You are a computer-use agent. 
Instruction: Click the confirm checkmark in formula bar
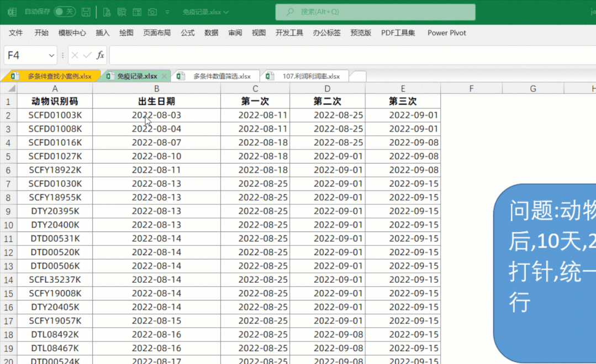(87, 55)
